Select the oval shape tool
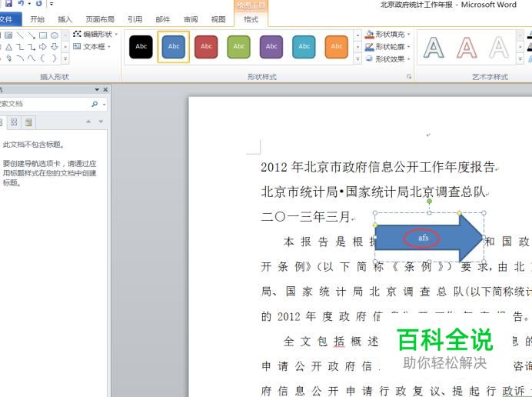 [55, 35]
